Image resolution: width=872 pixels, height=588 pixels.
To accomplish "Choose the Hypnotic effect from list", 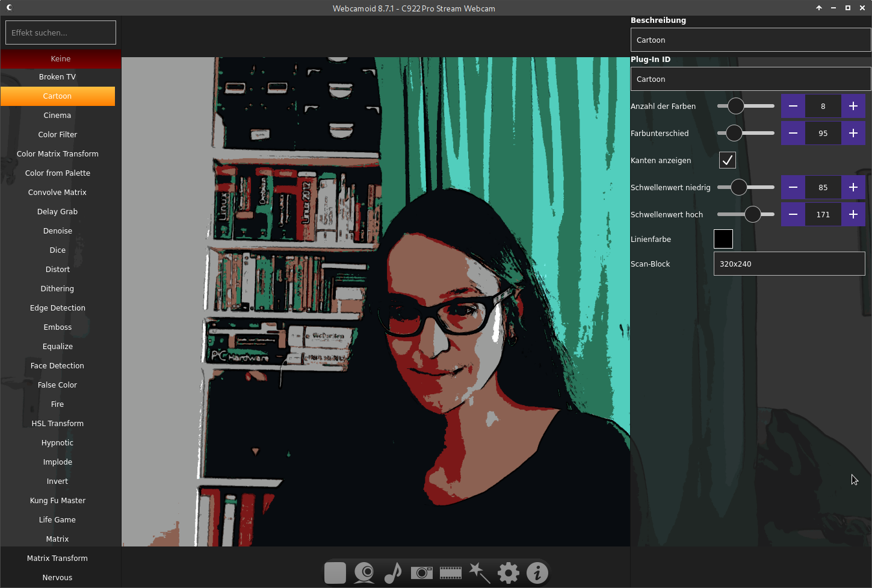I will tap(58, 443).
